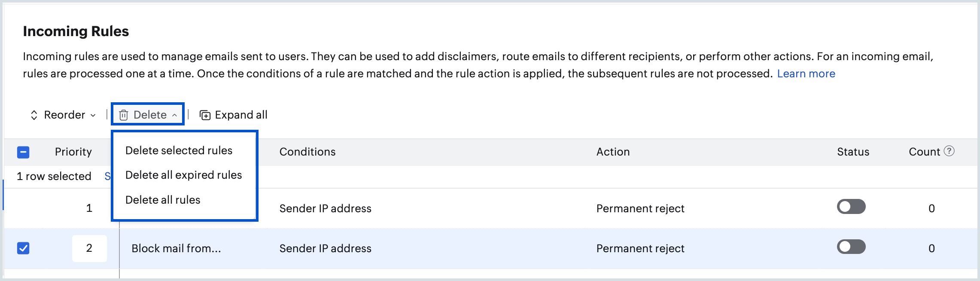Click the Count help question mark icon
Image resolution: width=980 pixels, height=281 pixels.
click(950, 151)
